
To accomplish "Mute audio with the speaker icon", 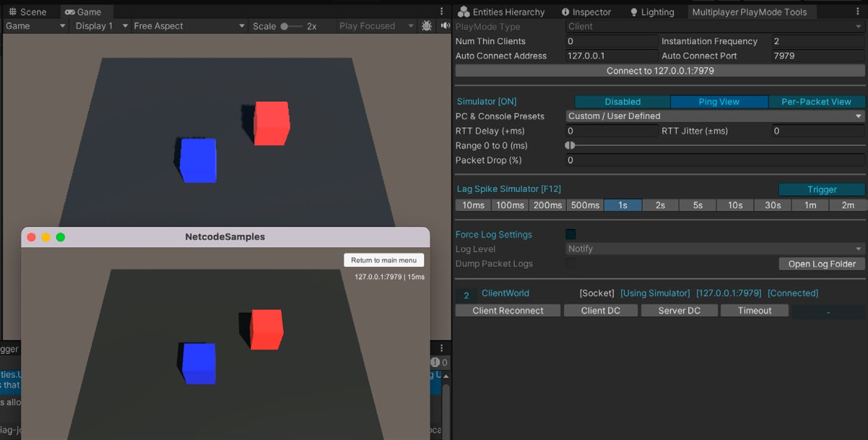I will (x=445, y=26).
